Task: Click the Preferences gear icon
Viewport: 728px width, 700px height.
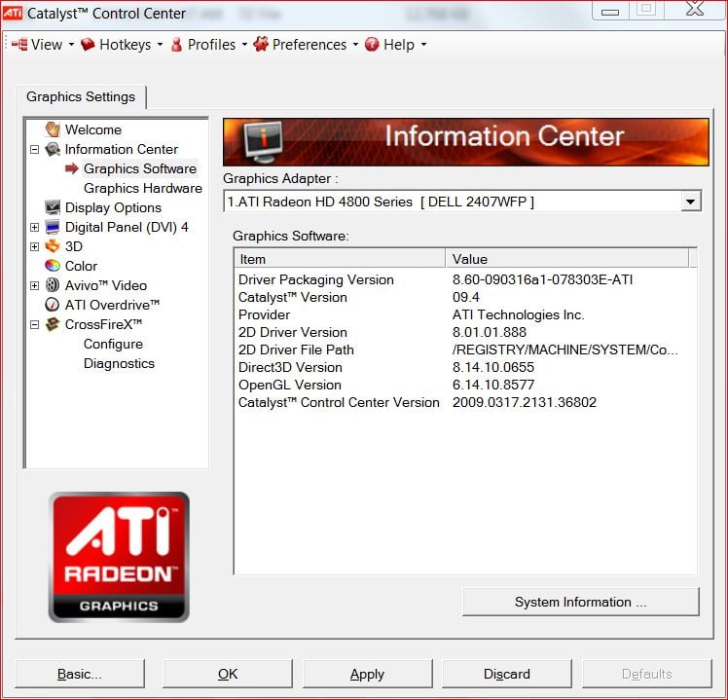Action: point(261,44)
